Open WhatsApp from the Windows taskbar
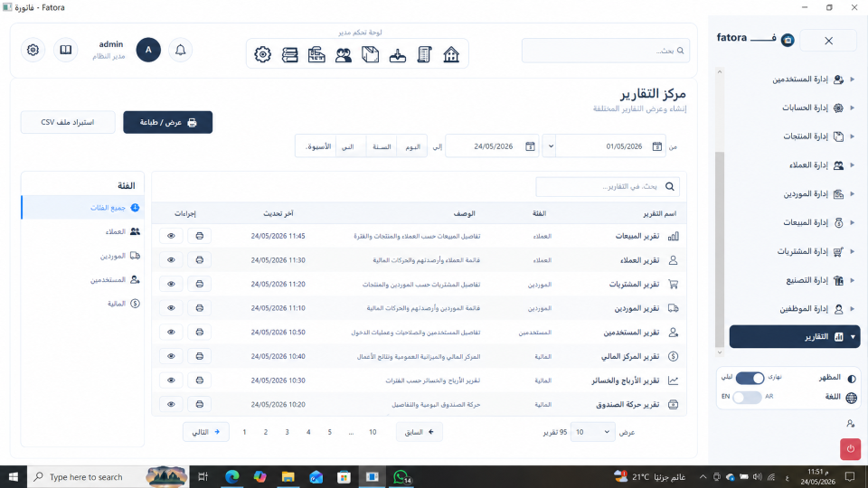The height and width of the screenshot is (488, 868). coord(401,476)
